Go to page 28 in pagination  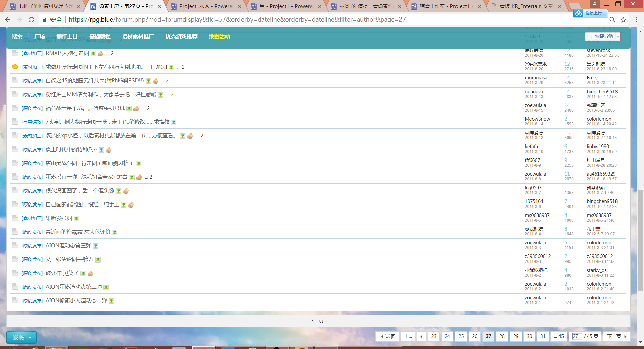coord(502,336)
